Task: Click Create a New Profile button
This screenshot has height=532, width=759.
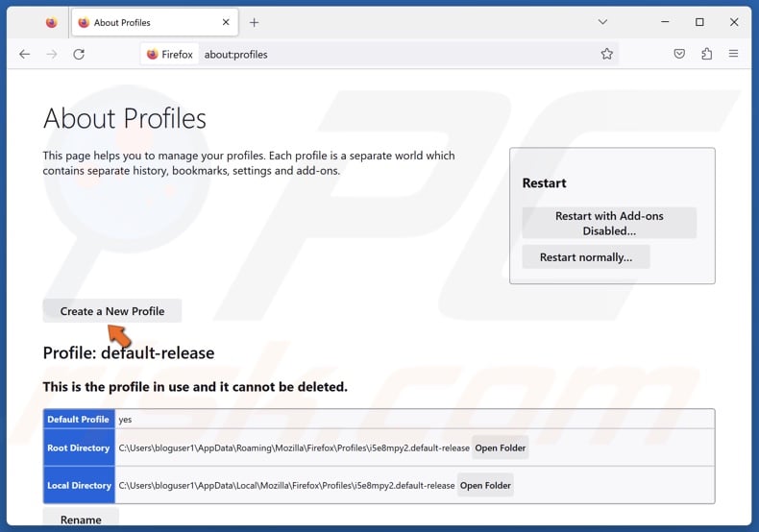Action: click(112, 311)
